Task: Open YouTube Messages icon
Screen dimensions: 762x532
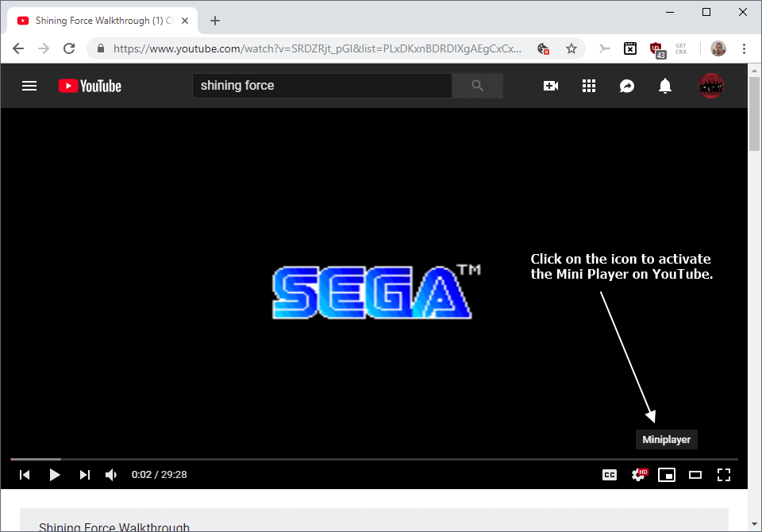Action: [x=627, y=86]
